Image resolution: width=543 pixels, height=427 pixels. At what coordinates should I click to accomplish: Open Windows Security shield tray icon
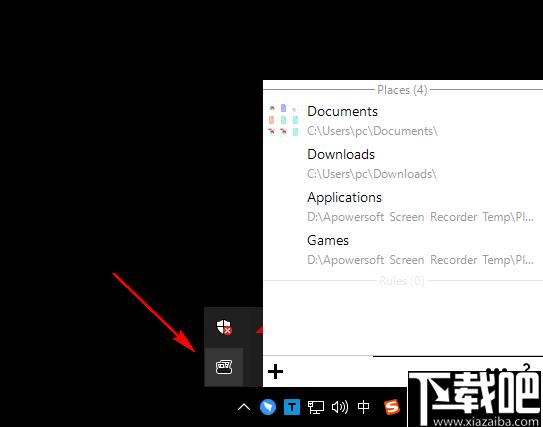pyautogui.click(x=224, y=327)
